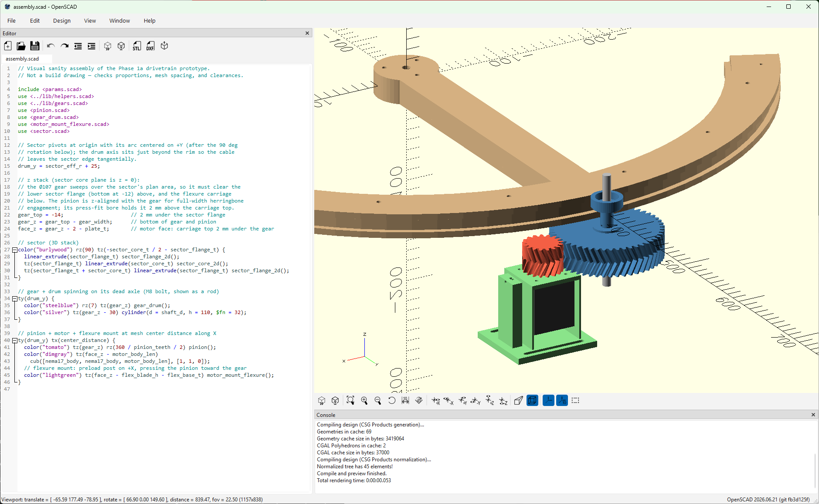Collapse the color burlywood block on line 27
The image size is (819, 504).
coord(15,250)
